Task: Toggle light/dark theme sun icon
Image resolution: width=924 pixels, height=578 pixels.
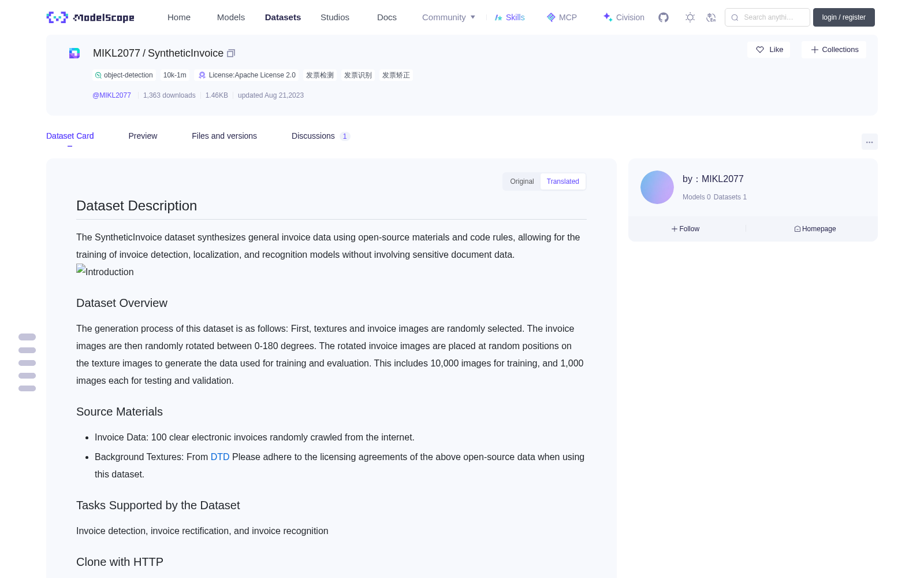Action: point(690,17)
